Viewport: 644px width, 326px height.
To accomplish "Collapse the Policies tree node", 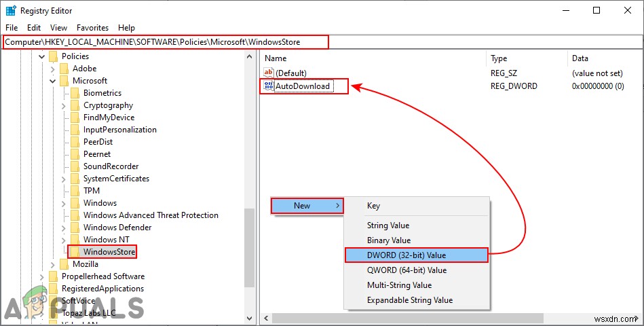I will 42,56.
